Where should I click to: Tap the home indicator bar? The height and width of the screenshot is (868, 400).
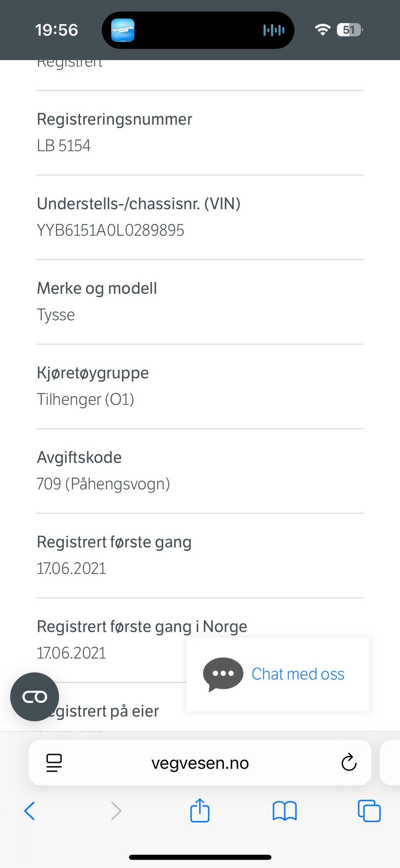[200, 857]
